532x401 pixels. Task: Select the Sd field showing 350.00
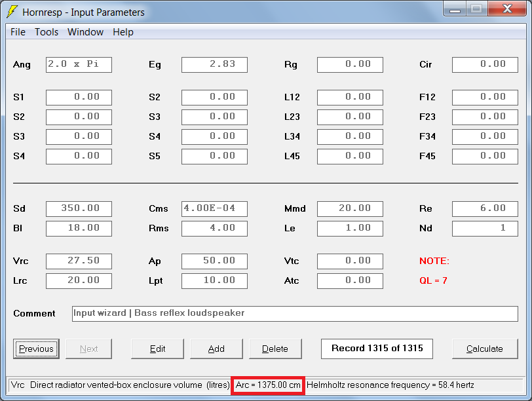pos(79,209)
